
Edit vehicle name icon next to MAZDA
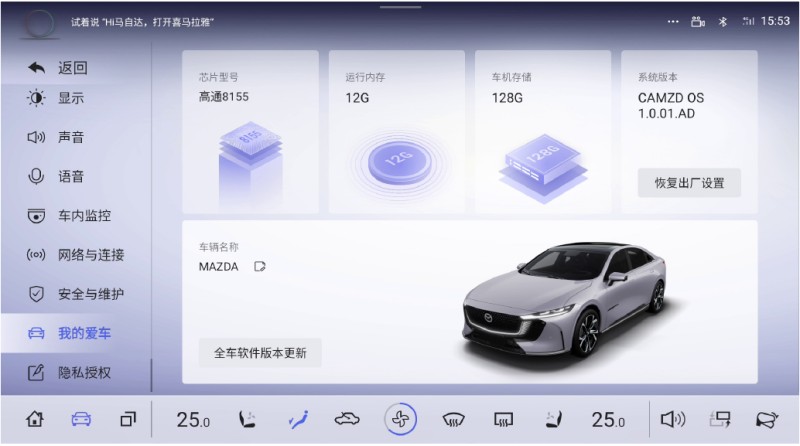pyautogui.click(x=260, y=266)
